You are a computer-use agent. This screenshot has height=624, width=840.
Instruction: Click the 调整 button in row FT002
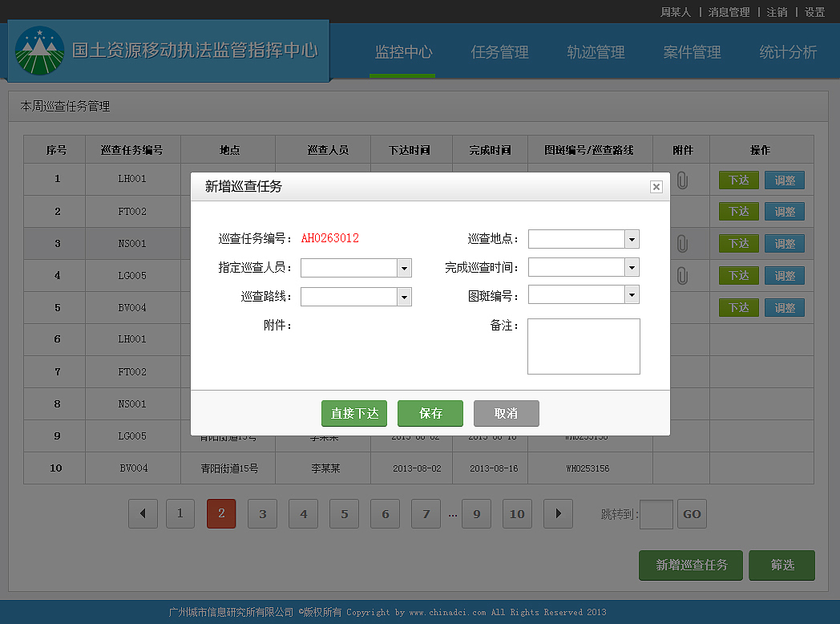tap(784, 211)
